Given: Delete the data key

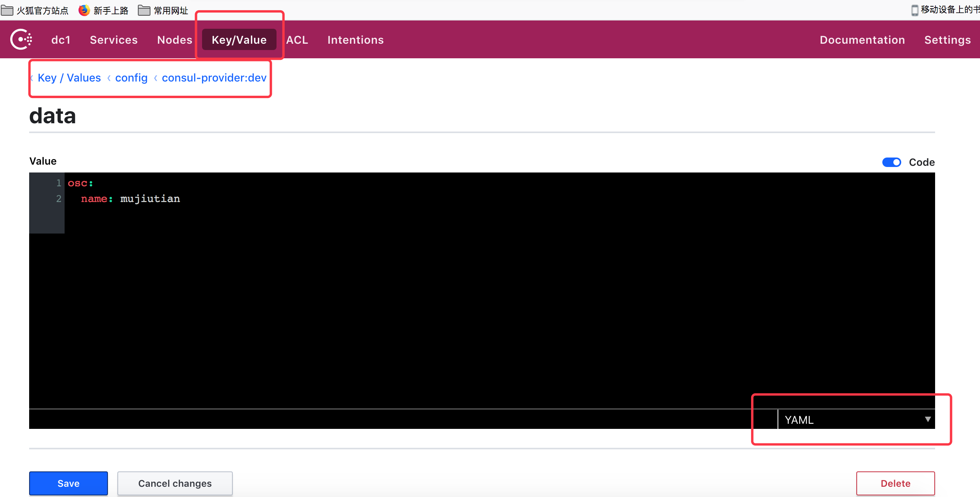Looking at the screenshot, I should click(895, 483).
